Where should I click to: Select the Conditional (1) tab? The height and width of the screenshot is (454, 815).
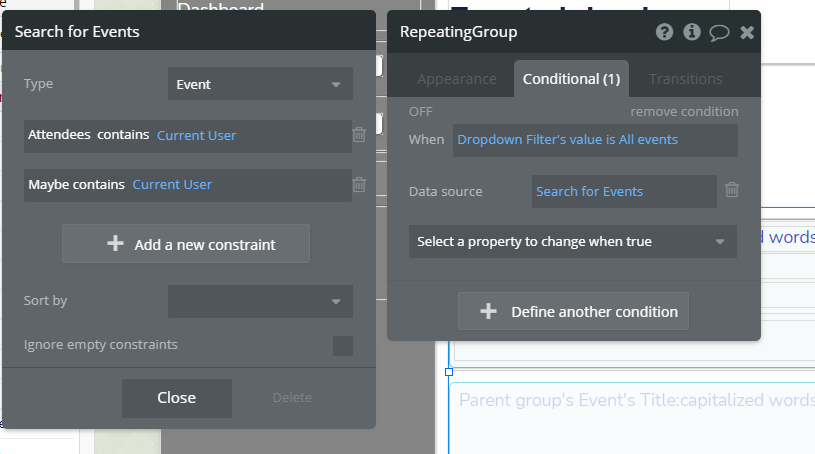pos(571,79)
